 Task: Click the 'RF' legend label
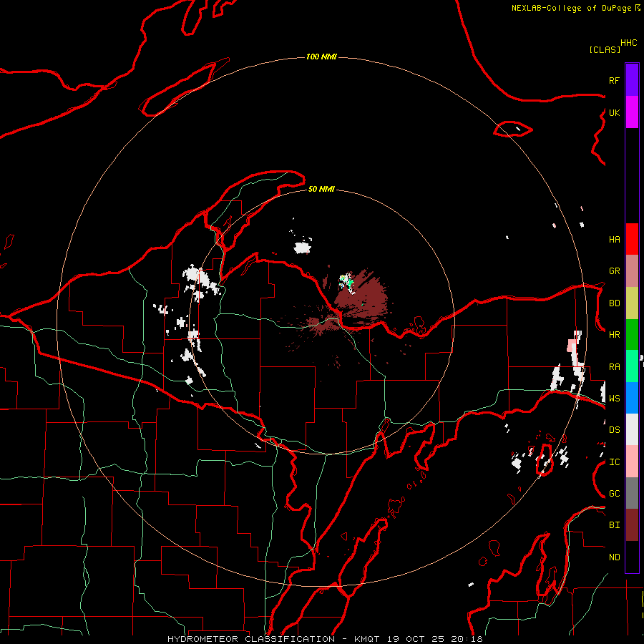(x=614, y=80)
